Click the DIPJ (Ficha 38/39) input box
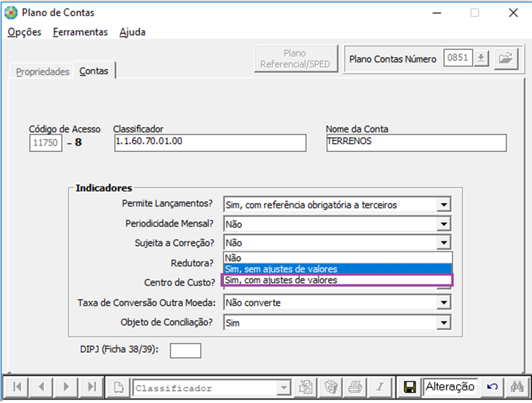Screen dimensions: 532x403 pos(185,350)
